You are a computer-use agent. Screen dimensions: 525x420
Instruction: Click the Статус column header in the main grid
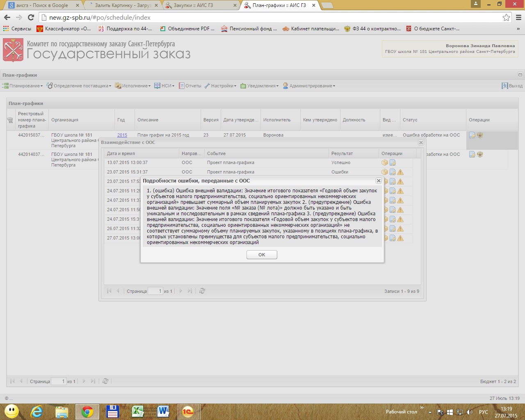(433, 120)
